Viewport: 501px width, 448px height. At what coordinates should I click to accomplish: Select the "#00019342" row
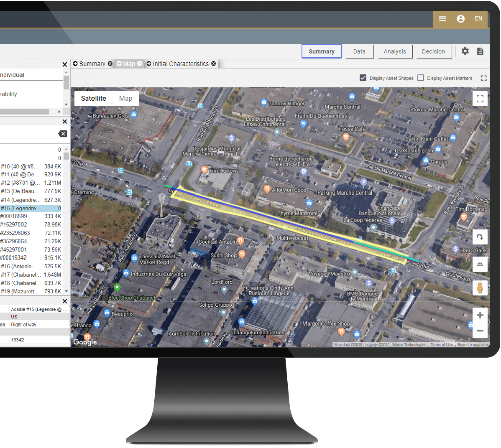tap(31, 258)
